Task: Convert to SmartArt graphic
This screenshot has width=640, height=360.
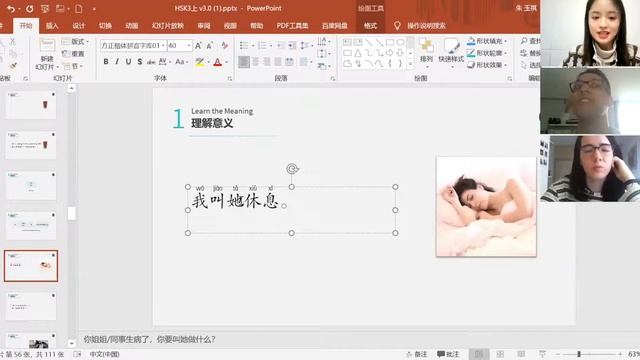Action: click(324, 66)
